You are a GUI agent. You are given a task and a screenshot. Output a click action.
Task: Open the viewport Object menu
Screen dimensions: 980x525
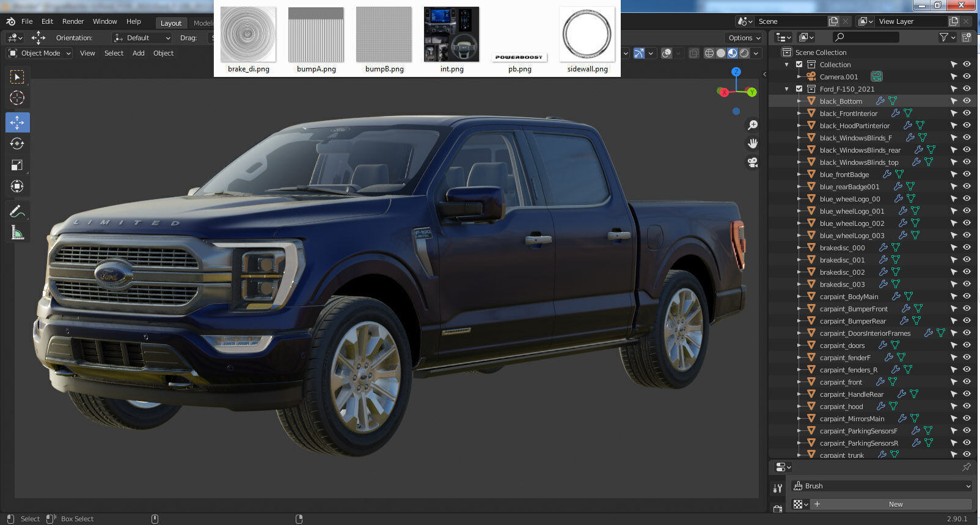(163, 53)
